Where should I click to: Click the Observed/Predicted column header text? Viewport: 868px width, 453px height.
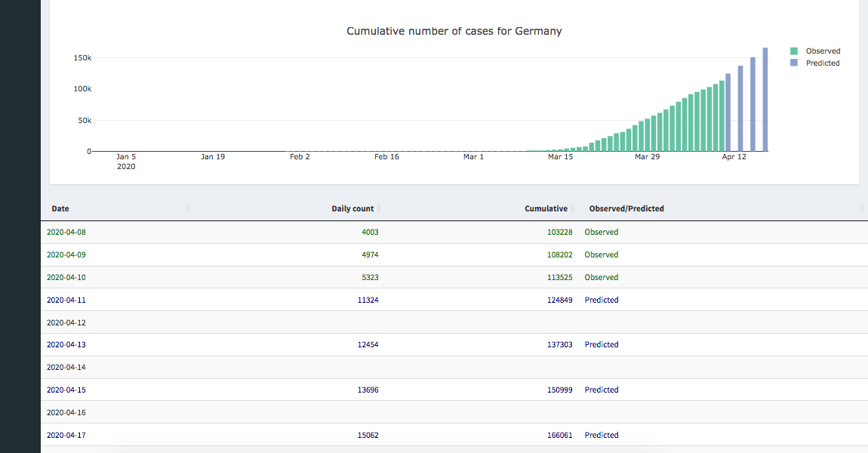pyautogui.click(x=626, y=208)
